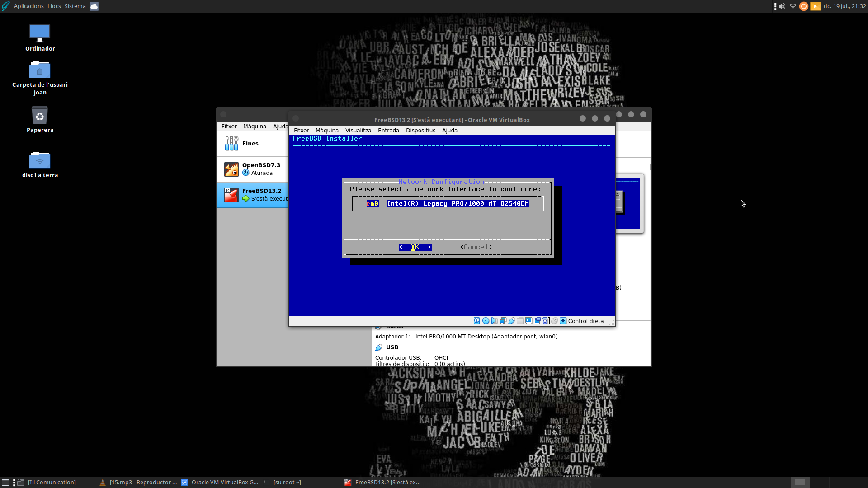
Task: Click the volume speaker tray icon
Action: (782, 6)
